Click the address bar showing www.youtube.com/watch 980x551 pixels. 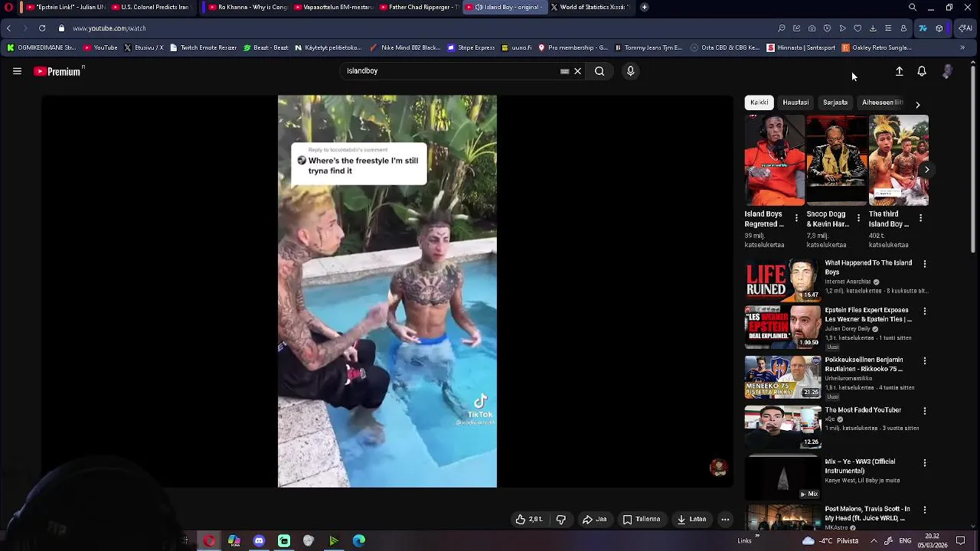coord(109,28)
